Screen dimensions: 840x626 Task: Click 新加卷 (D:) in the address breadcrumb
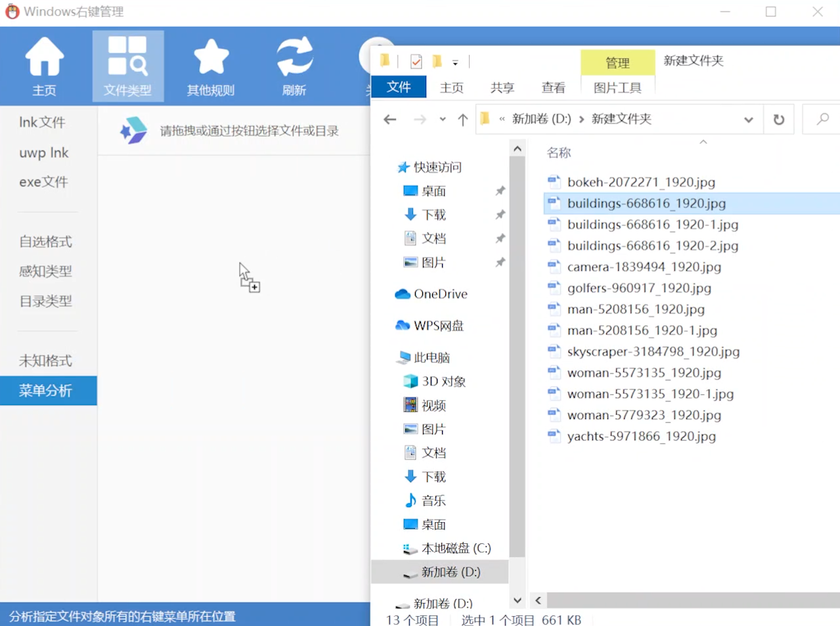(542, 119)
